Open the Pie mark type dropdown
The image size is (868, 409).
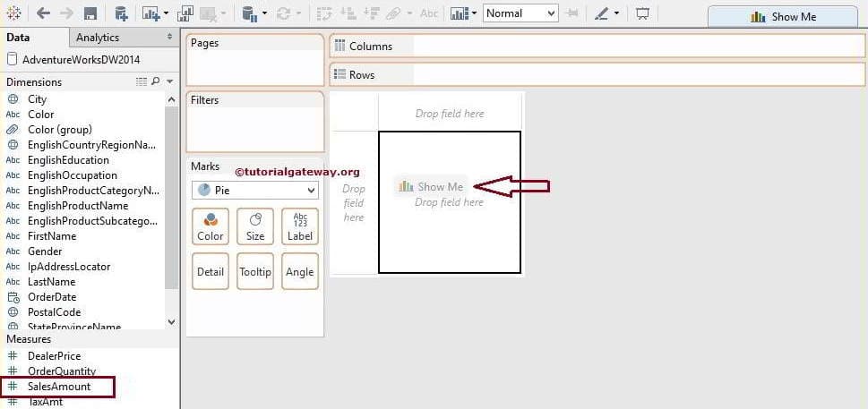(x=255, y=190)
